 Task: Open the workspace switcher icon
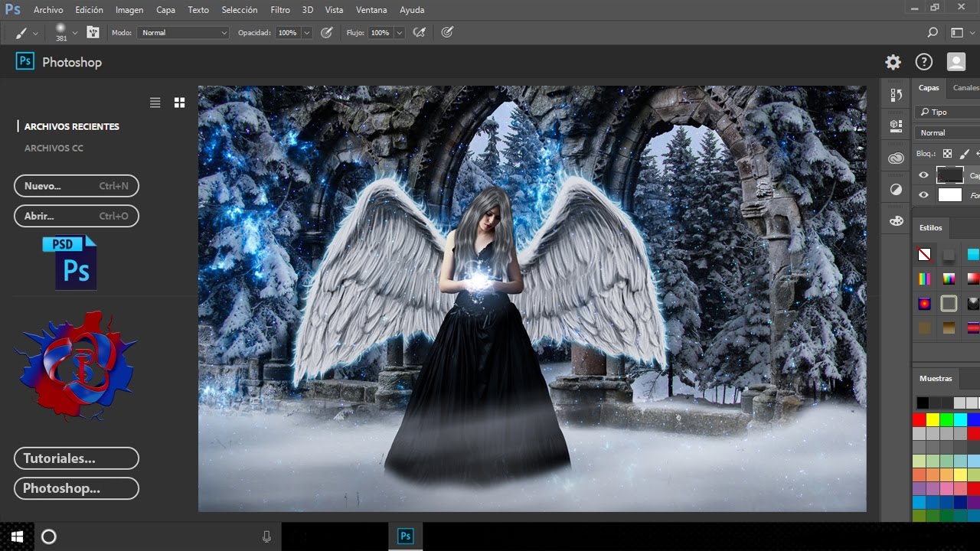point(956,33)
